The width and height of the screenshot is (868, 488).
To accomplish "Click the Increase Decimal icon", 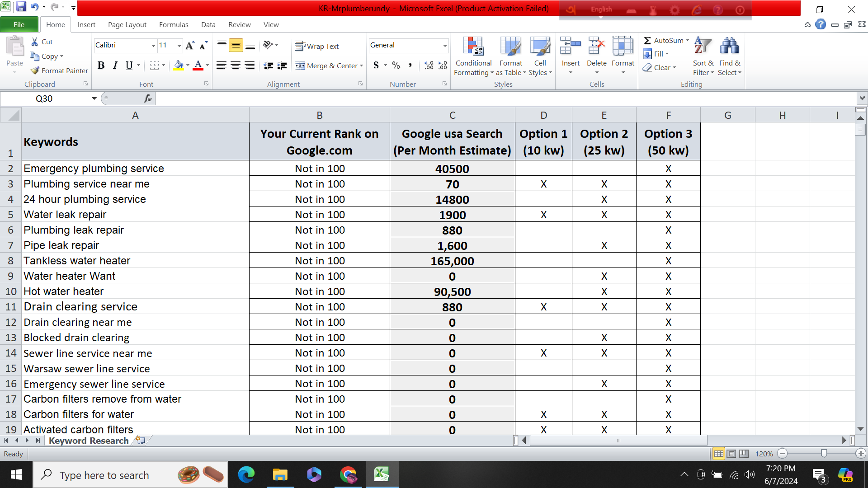I will (x=428, y=66).
